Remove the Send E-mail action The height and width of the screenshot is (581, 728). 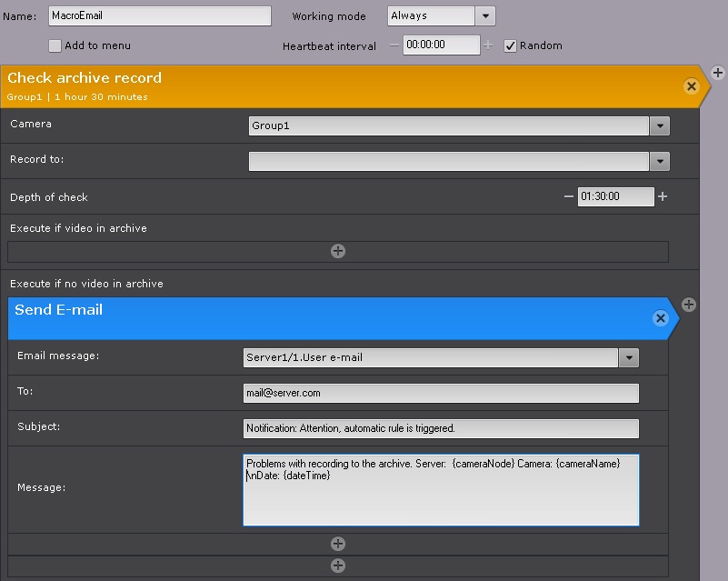pyautogui.click(x=661, y=318)
